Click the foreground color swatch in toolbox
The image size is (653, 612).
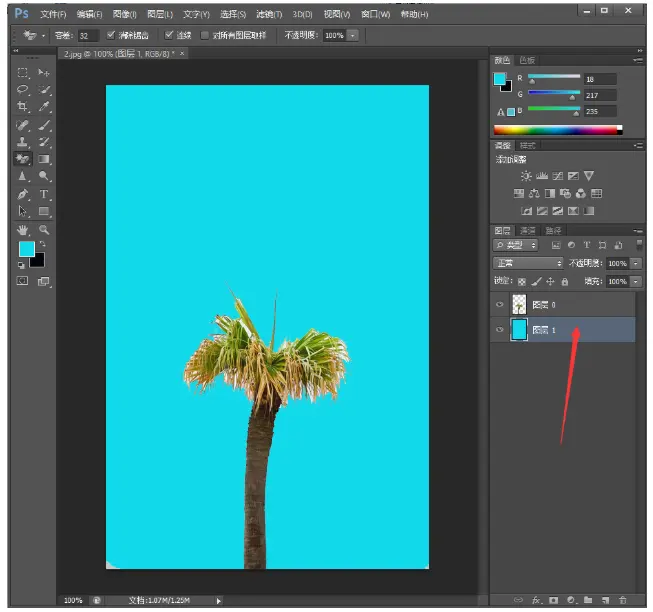click(x=26, y=249)
